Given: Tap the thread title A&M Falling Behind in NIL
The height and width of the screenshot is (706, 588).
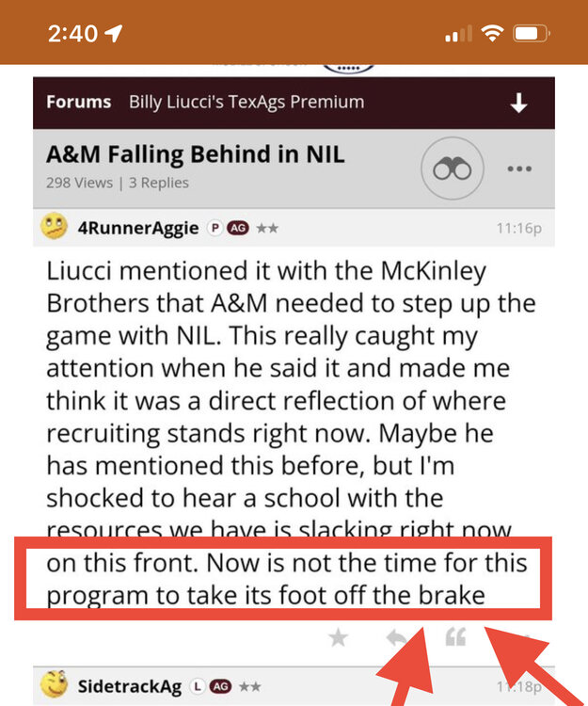Looking at the screenshot, I should 196,154.
